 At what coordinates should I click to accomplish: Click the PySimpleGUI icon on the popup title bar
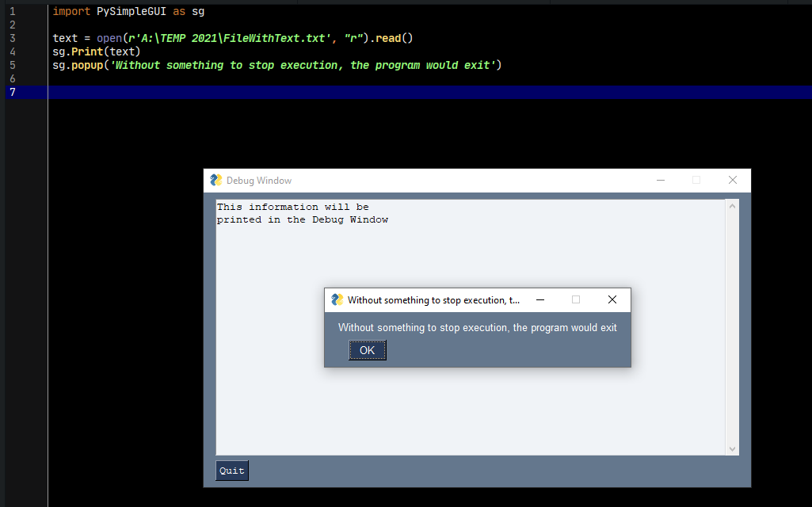coord(336,299)
